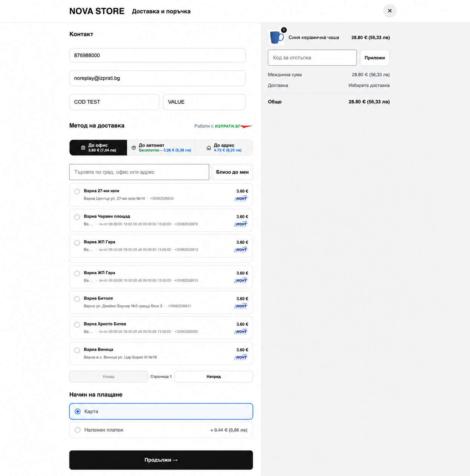Click the Общо total label
The height and width of the screenshot is (476, 470).
275,102
